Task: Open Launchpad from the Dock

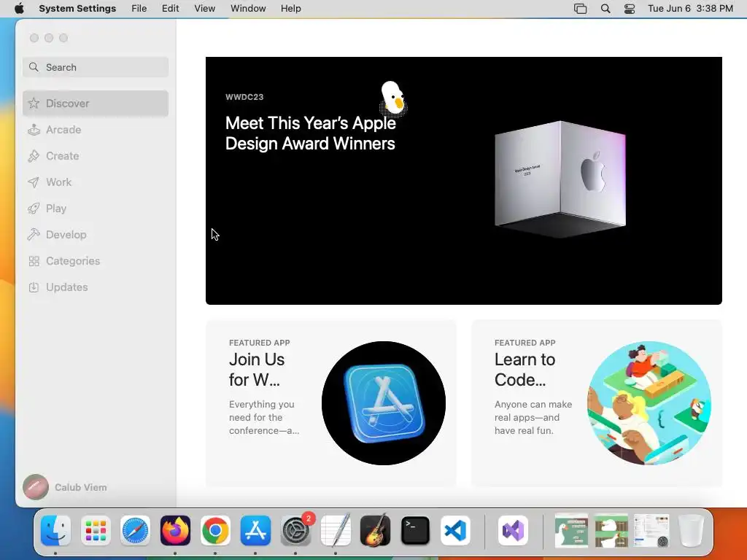Action: pyautogui.click(x=96, y=530)
